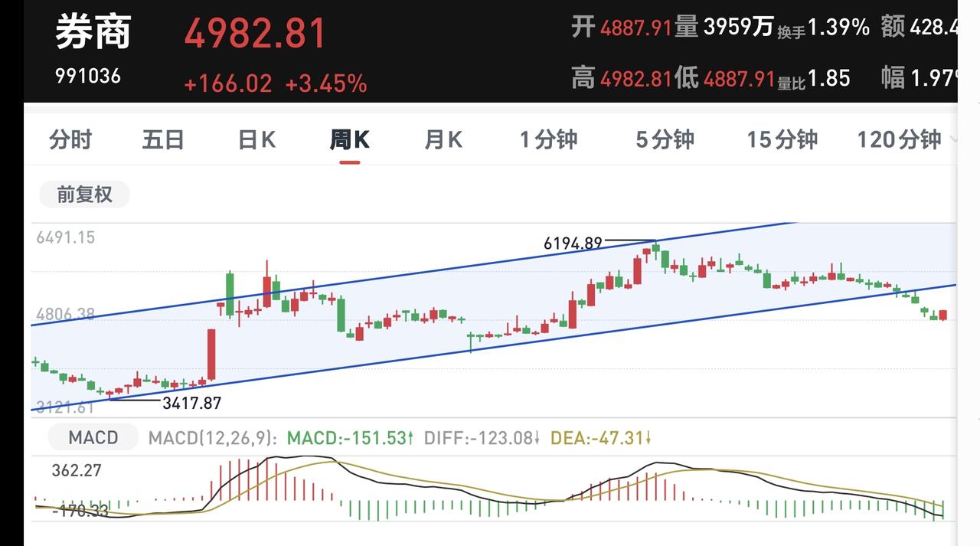The image size is (980, 546).
Task: Click the percent change +3.45%
Action: click(x=326, y=83)
